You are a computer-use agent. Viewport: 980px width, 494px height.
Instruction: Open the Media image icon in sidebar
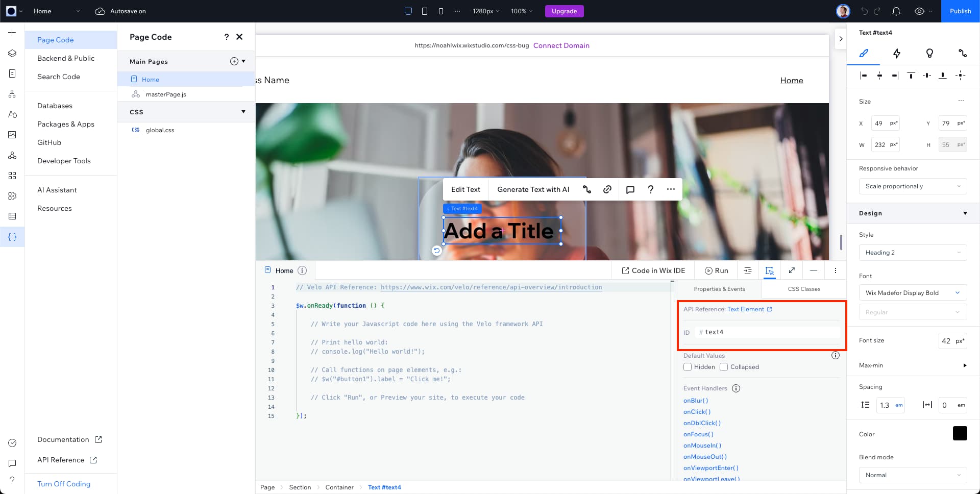12,135
